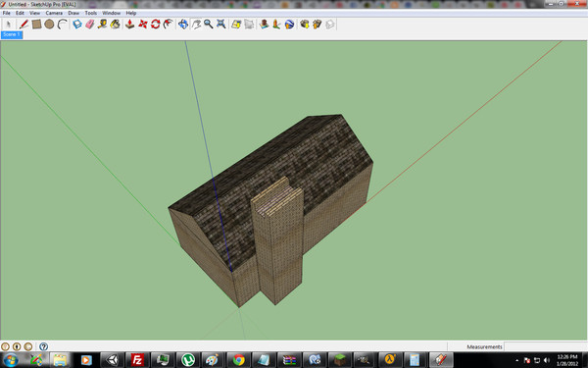
Task: Click the Make Component icon
Action: (77, 25)
